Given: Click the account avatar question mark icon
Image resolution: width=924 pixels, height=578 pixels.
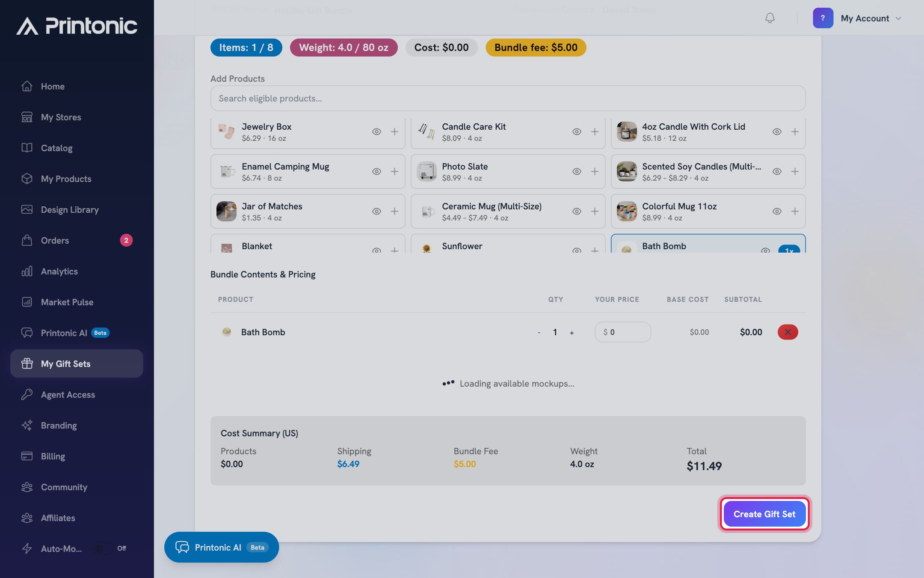Looking at the screenshot, I should coord(823,18).
